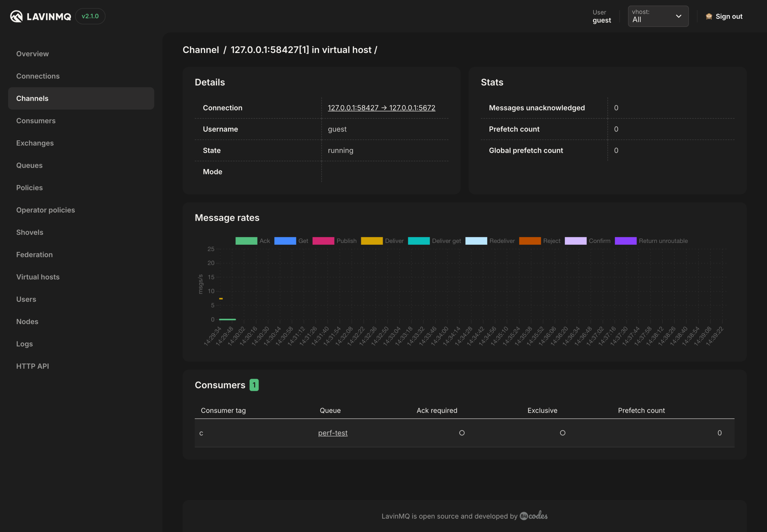Click the Ack required circle for consumer c
This screenshot has width=767, height=532.
pos(462,433)
